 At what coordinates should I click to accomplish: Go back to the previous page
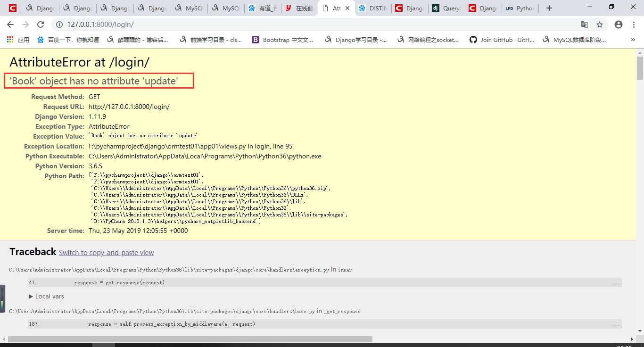(x=10, y=25)
